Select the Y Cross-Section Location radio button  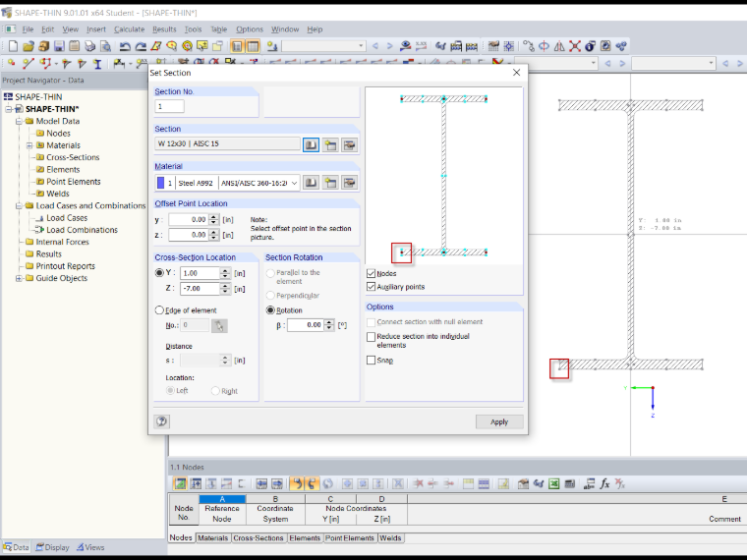(x=159, y=273)
